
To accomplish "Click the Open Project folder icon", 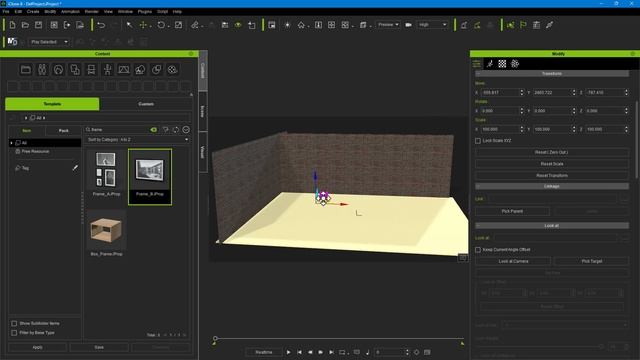I will pos(25,25).
